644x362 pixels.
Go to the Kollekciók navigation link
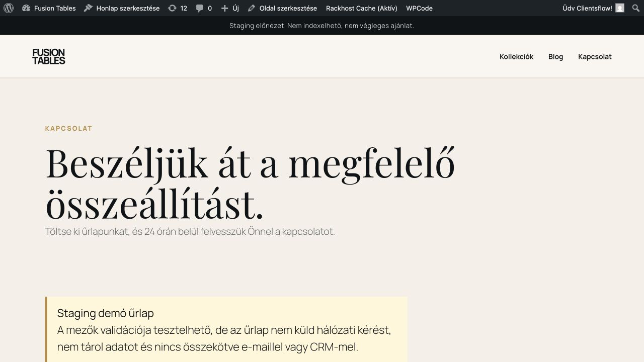[x=516, y=57]
